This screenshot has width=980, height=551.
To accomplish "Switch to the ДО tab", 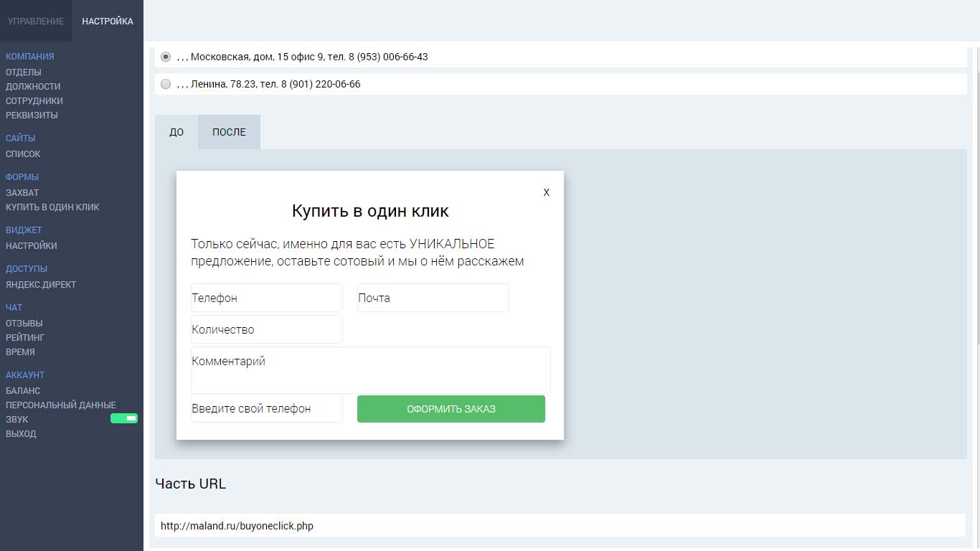I will pyautogui.click(x=176, y=132).
